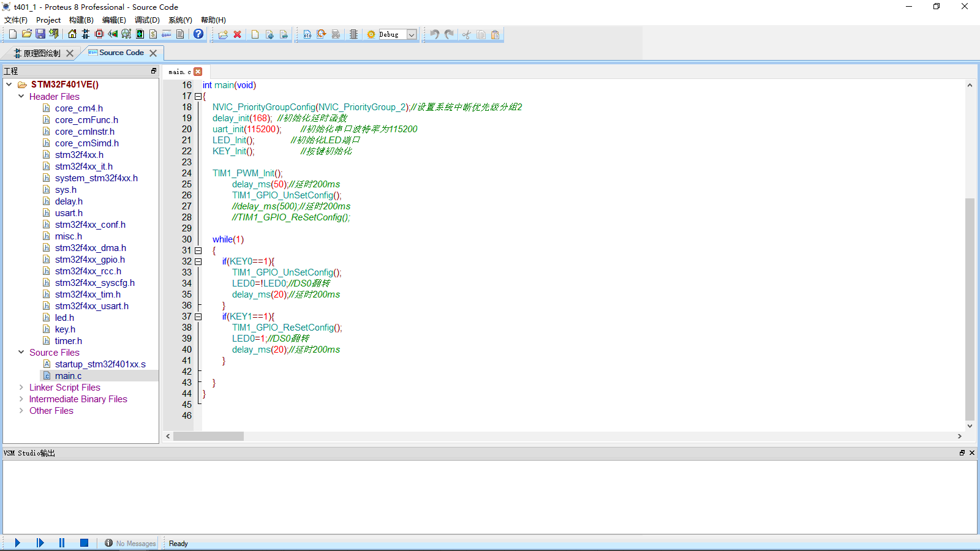
Task: Click the Undo arrow icon
Action: pyautogui.click(x=435, y=34)
